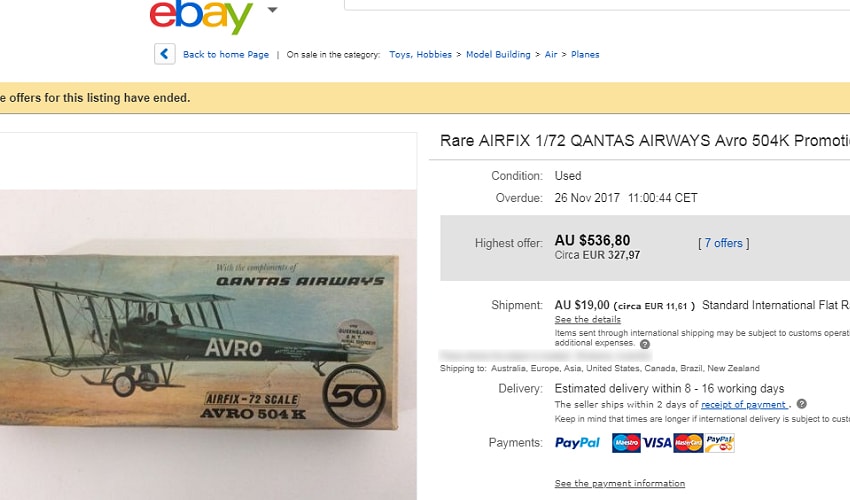Click the PayPal credit card icon

coord(720,443)
